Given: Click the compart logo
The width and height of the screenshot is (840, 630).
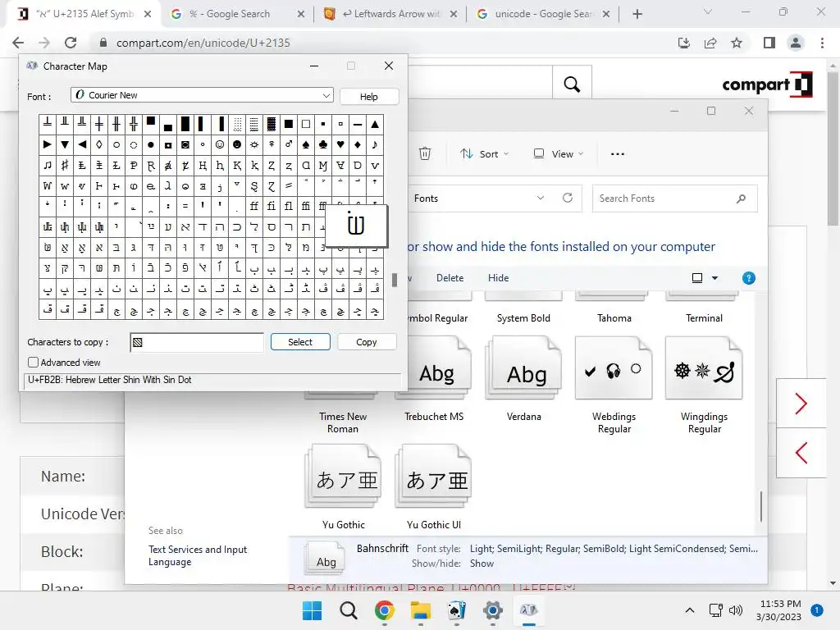Looking at the screenshot, I should pos(767,84).
